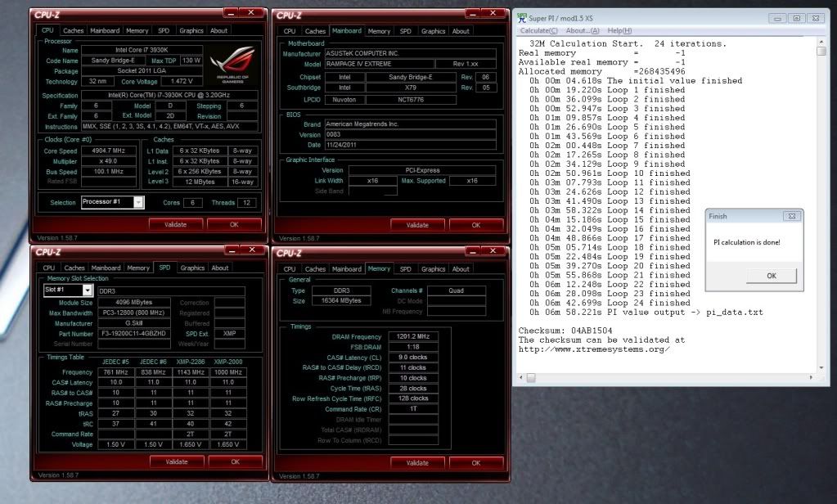This screenshot has height=504, width=837.
Task: Click the manufacturer ASUSTeK COMPUTER INC.
Action: 410,53
